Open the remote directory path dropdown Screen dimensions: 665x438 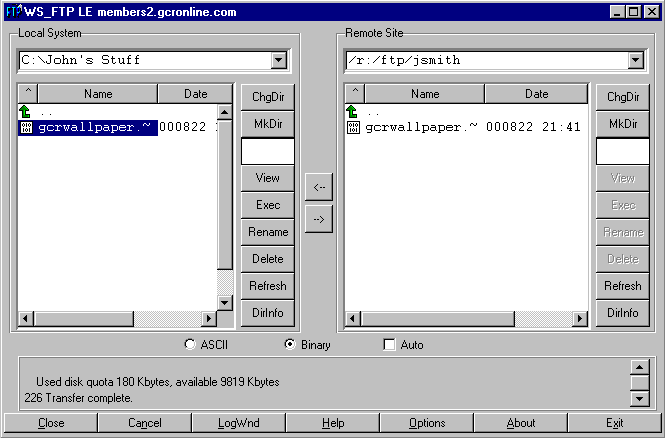(636, 60)
